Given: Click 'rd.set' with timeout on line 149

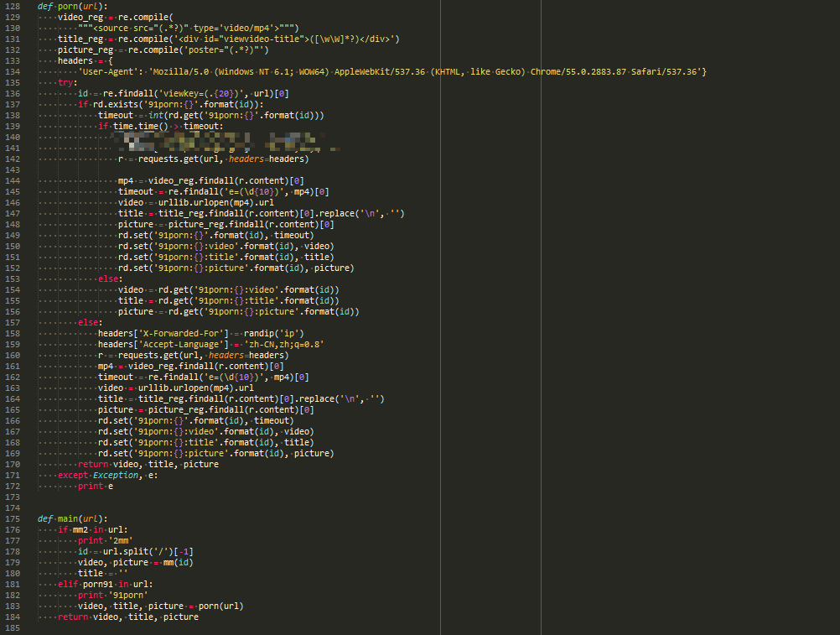Looking at the screenshot, I should click(x=216, y=235).
